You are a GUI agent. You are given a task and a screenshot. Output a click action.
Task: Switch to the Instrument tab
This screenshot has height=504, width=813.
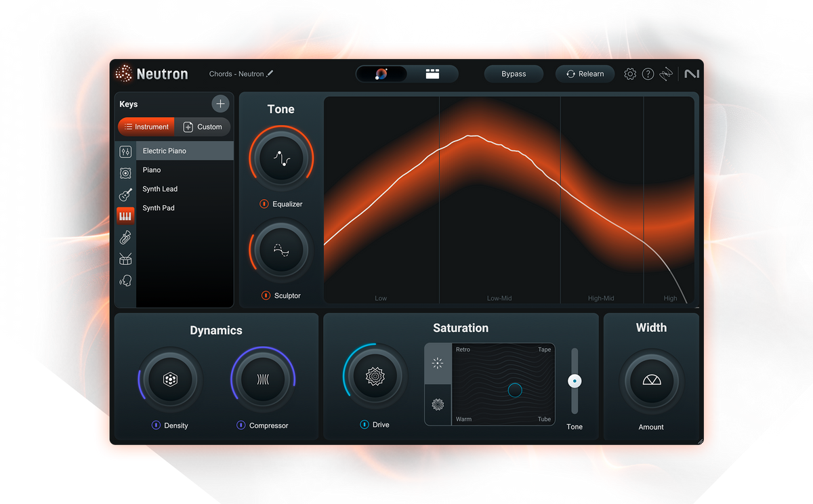(x=146, y=127)
